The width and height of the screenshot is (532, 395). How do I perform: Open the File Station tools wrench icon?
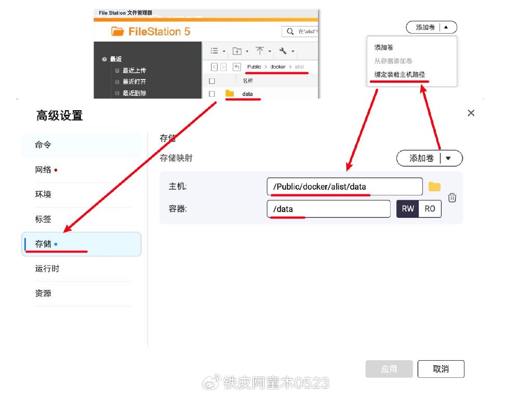tap(282, 51)
